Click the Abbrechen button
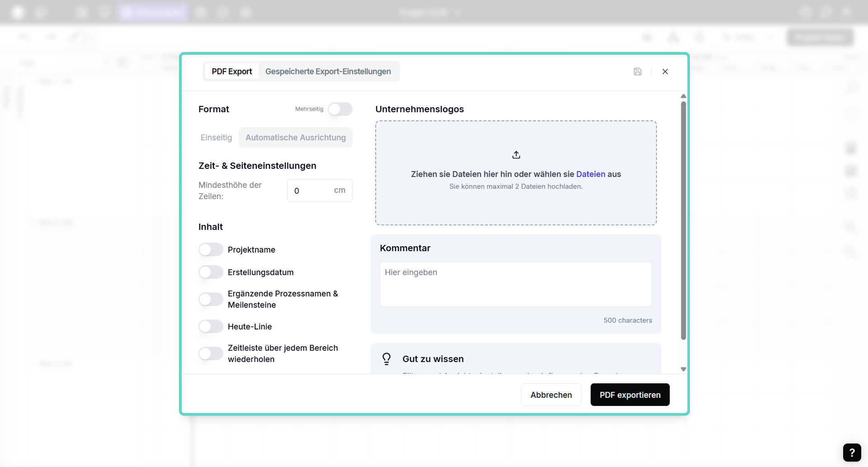868x467 pixels. click(551, 395)
